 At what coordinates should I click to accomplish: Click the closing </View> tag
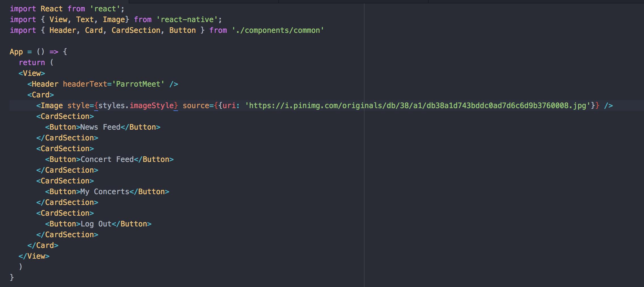(33, 256)
